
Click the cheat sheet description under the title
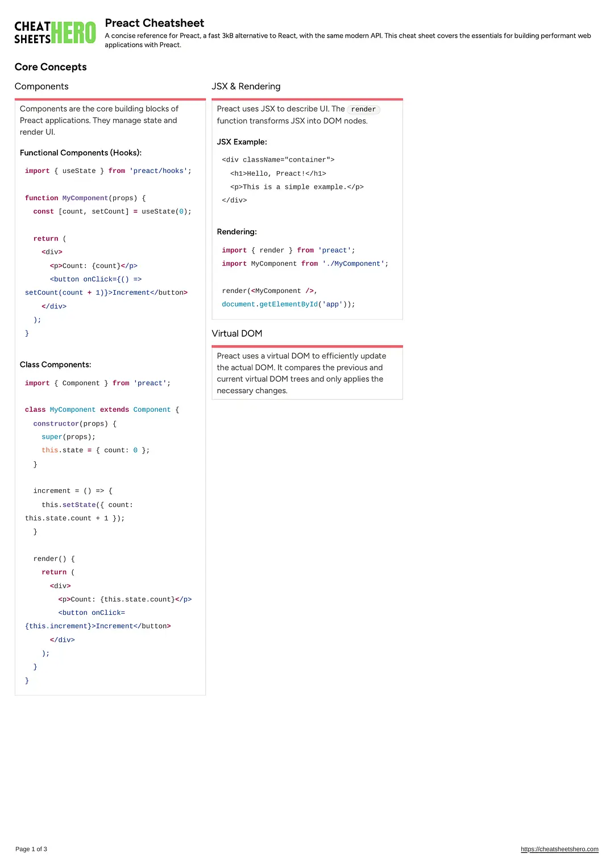(348, 40)
